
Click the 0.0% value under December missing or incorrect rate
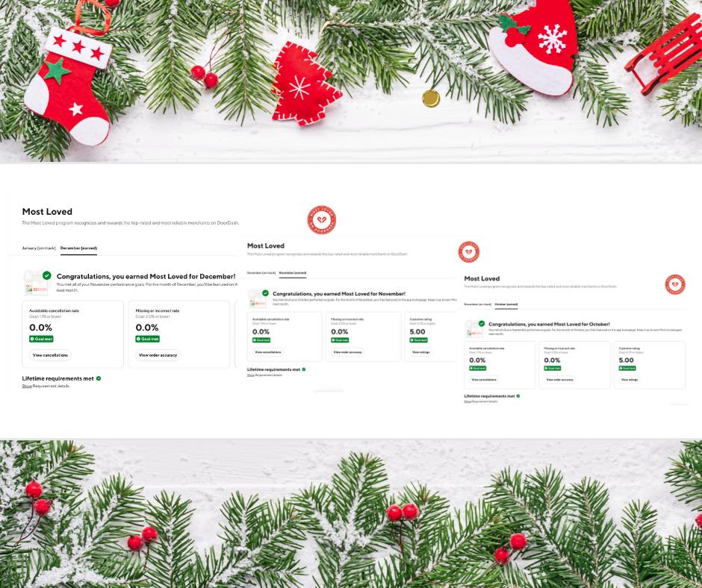tap(147, 328)
